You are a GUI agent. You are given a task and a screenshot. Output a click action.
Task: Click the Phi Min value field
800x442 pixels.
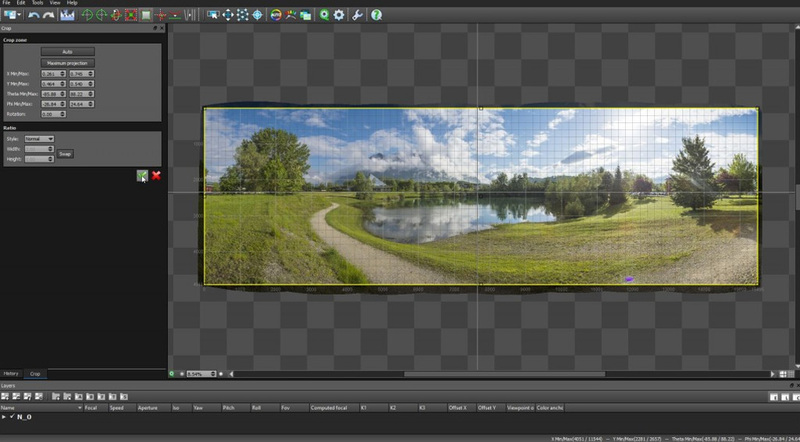54,104
